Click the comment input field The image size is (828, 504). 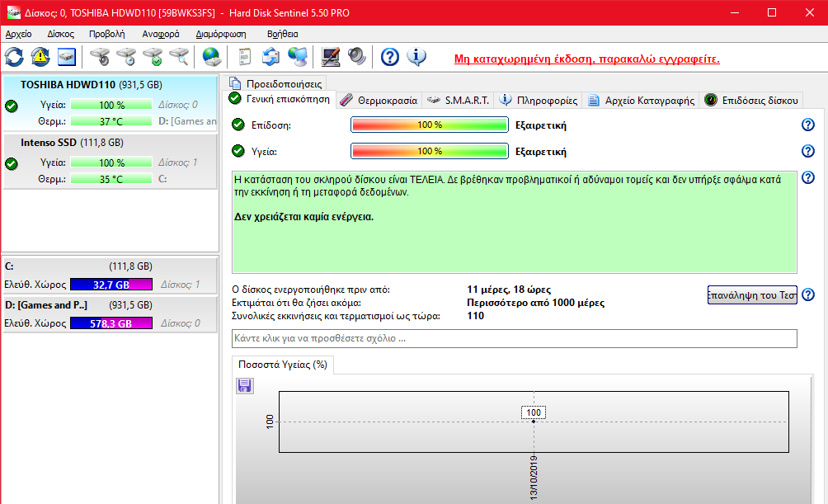(x=515, y=338)
